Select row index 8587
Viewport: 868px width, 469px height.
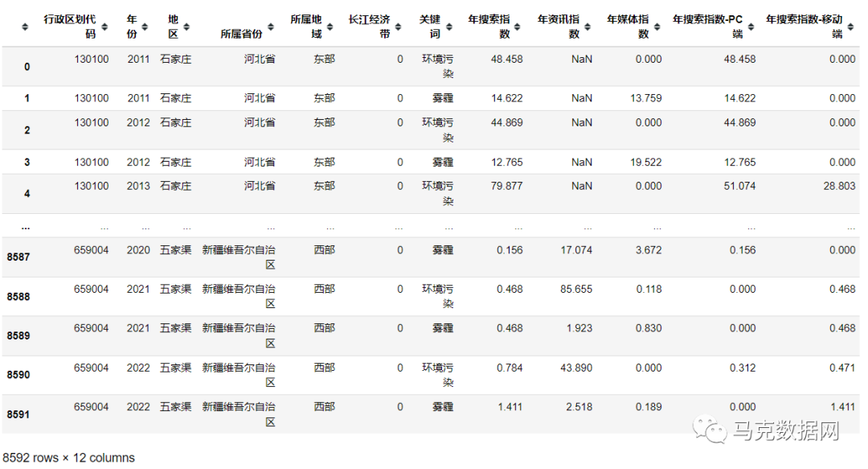18,257
